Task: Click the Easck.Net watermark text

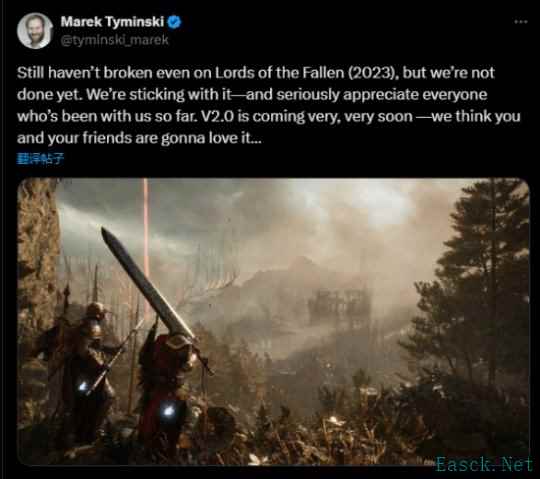Action: pyautogui.click(x=484, y=464)
